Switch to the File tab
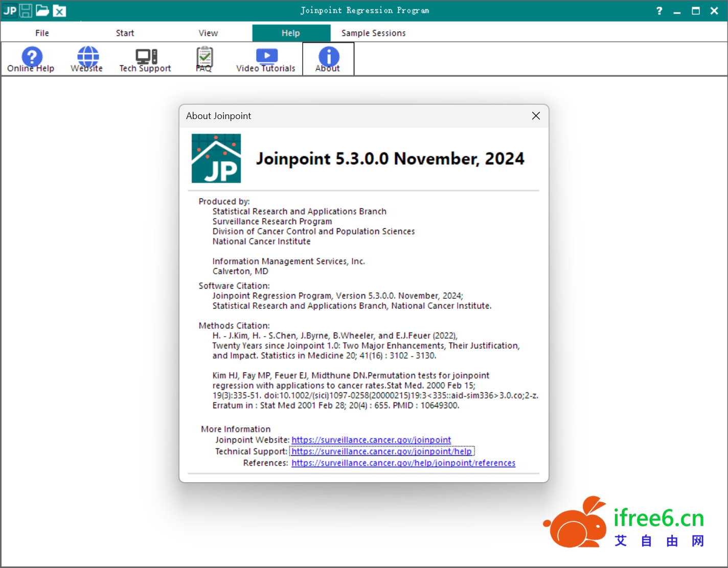 (x=42, y=33)
